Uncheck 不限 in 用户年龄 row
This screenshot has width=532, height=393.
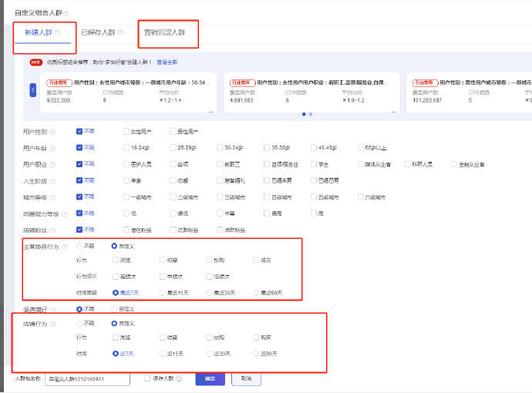click(79, 147)
